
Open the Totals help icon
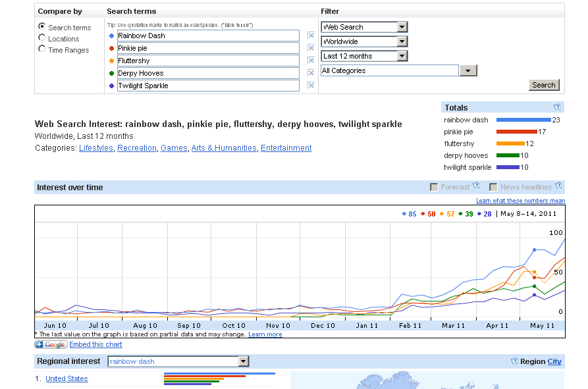point(557,107)
